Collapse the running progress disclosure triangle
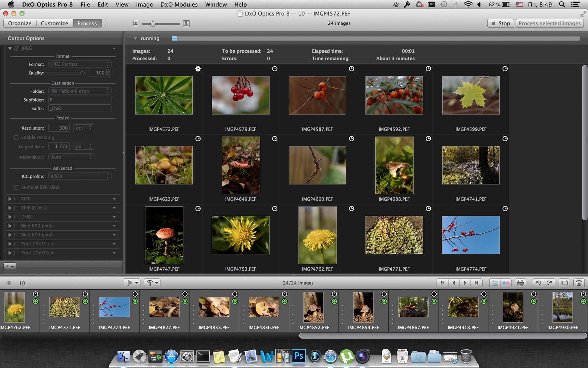The height and width of the screenshot is (368, 588). 135,38
